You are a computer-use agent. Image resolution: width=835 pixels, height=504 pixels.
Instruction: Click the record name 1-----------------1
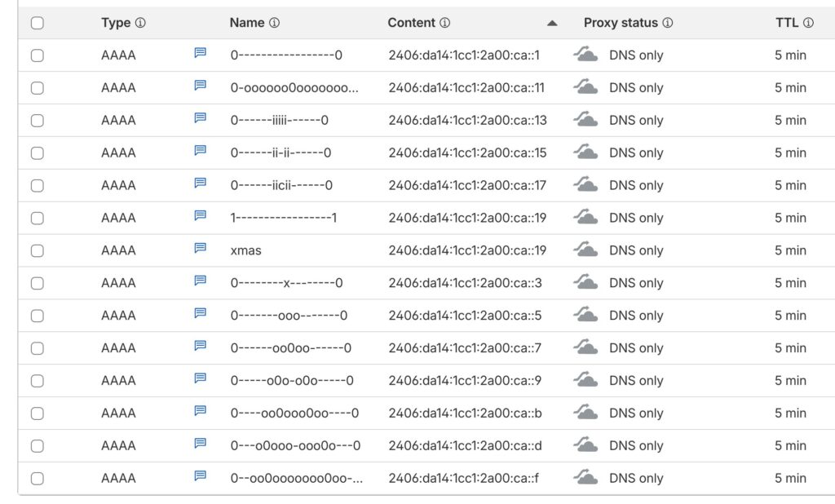(284, 218)
